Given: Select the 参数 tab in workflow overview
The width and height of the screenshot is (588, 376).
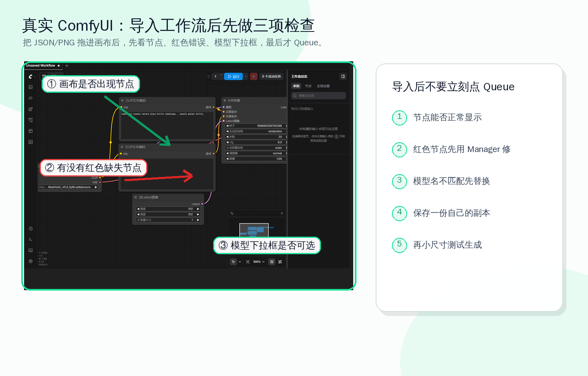Looking at the screenshot, I should click(296, 86).
